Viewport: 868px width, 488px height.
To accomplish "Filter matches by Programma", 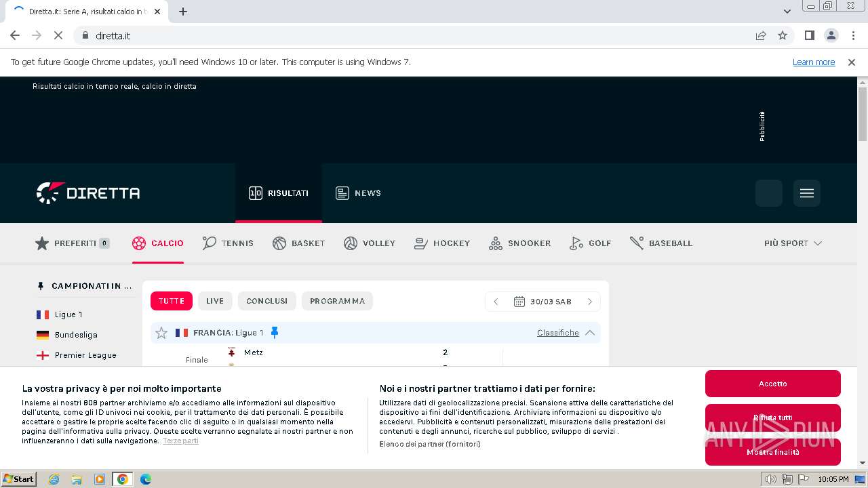I will coord(338,301).
